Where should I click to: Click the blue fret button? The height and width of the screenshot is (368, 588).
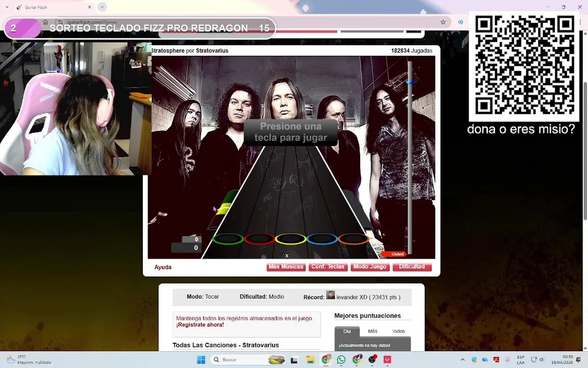pos(322,239)
